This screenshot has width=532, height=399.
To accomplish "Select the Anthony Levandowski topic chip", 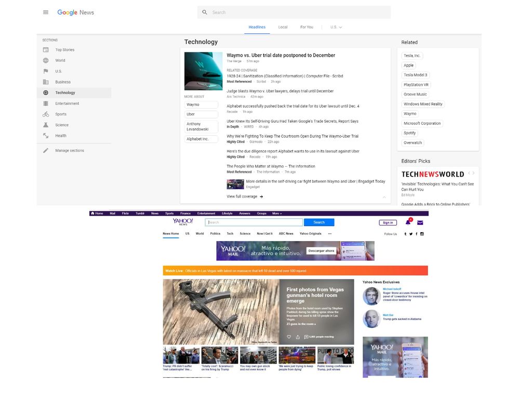I will tap(201, 127).
